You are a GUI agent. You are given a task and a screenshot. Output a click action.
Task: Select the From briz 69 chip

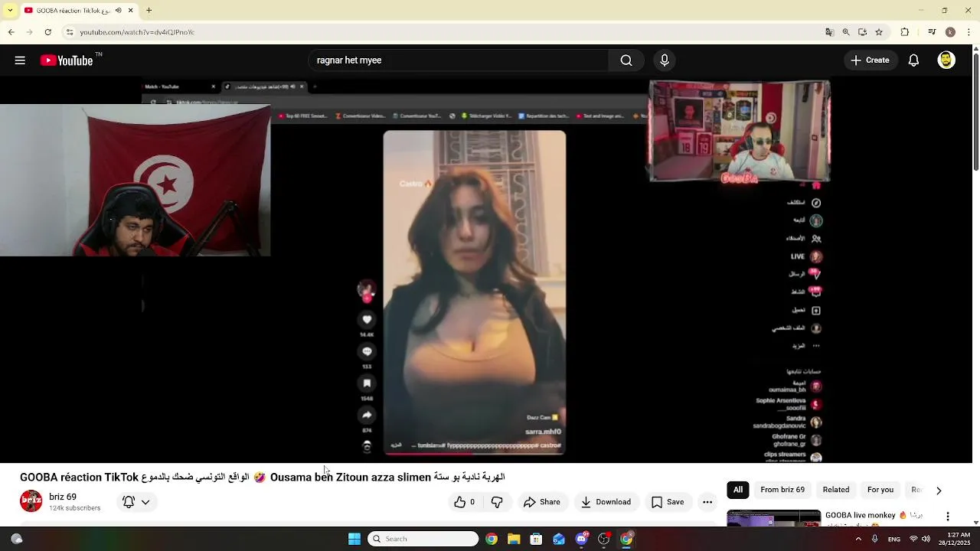782,490
